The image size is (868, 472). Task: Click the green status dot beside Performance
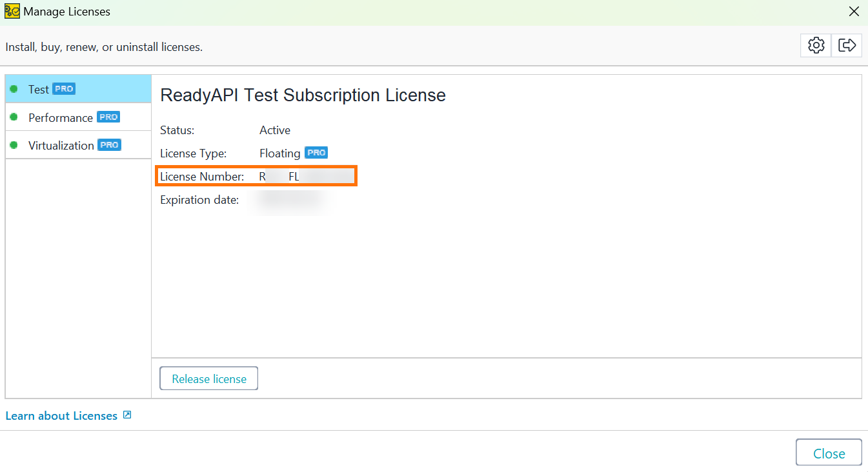(x=14, y=117)
